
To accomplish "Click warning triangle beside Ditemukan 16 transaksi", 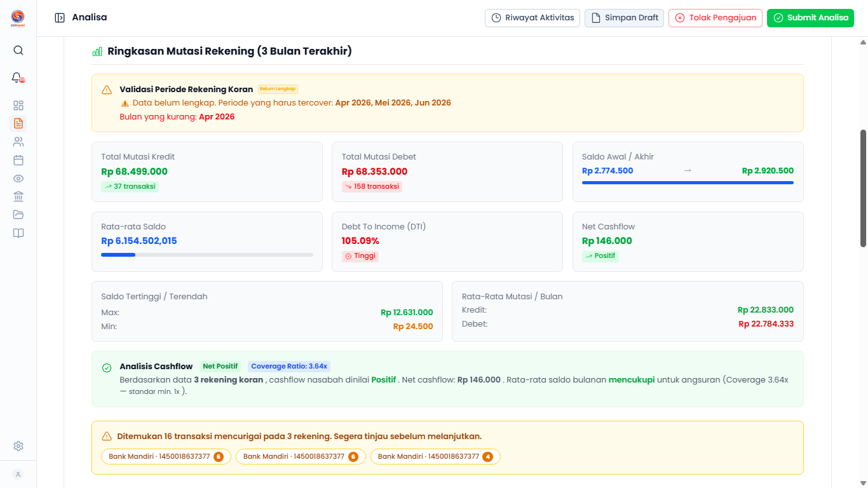I will [x=107, y=437].
